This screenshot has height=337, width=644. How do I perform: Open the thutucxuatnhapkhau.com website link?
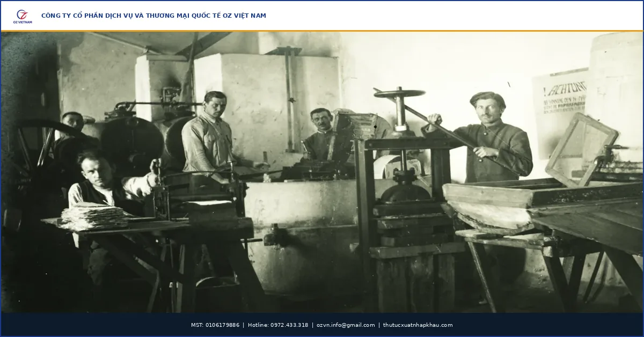pyautogui.click(x=418, y=325)
